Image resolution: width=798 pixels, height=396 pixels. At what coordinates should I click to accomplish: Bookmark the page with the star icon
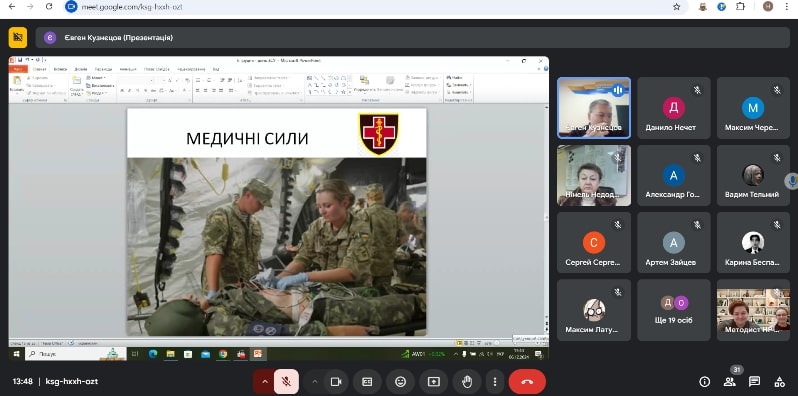tap(676, 7)
